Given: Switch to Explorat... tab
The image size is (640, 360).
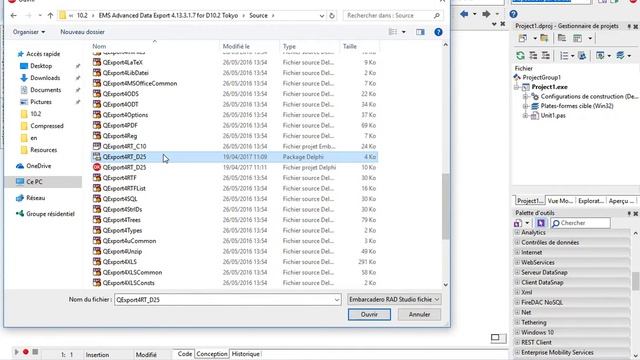Looking at the screenshot, I should (591, 201).
